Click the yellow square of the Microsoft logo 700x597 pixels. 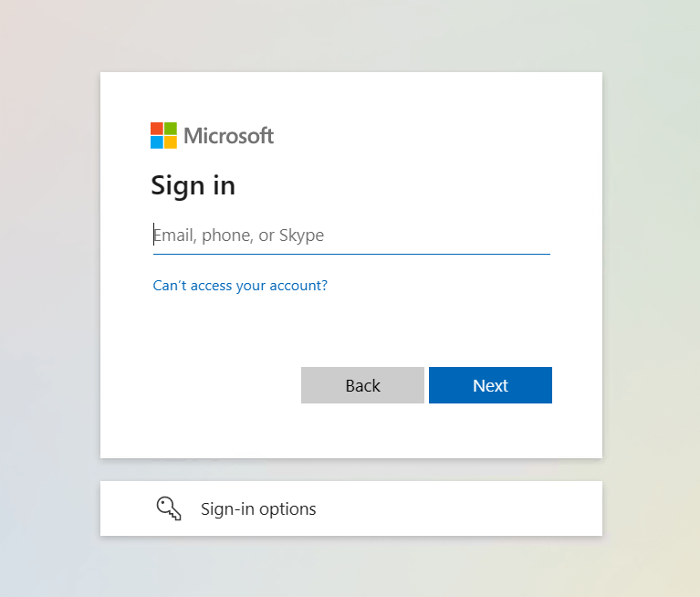tap(171, 142)
